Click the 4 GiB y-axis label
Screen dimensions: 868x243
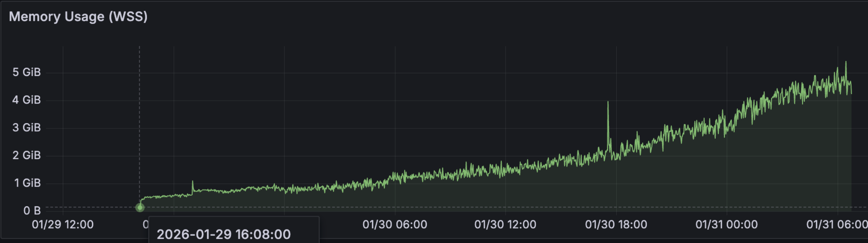coord(26,100)
